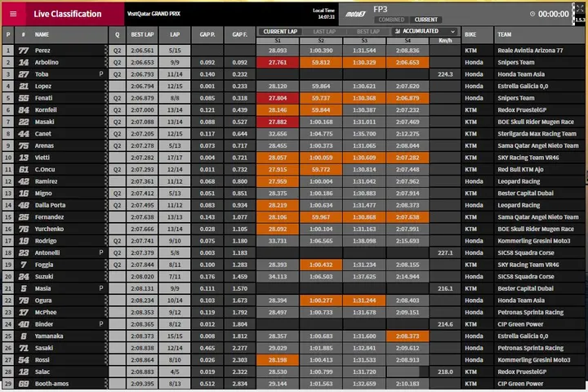This screenshot has height=392, width=588.
Task: Open the ACCUMULATED dropdown
Action: coord(425,31)
